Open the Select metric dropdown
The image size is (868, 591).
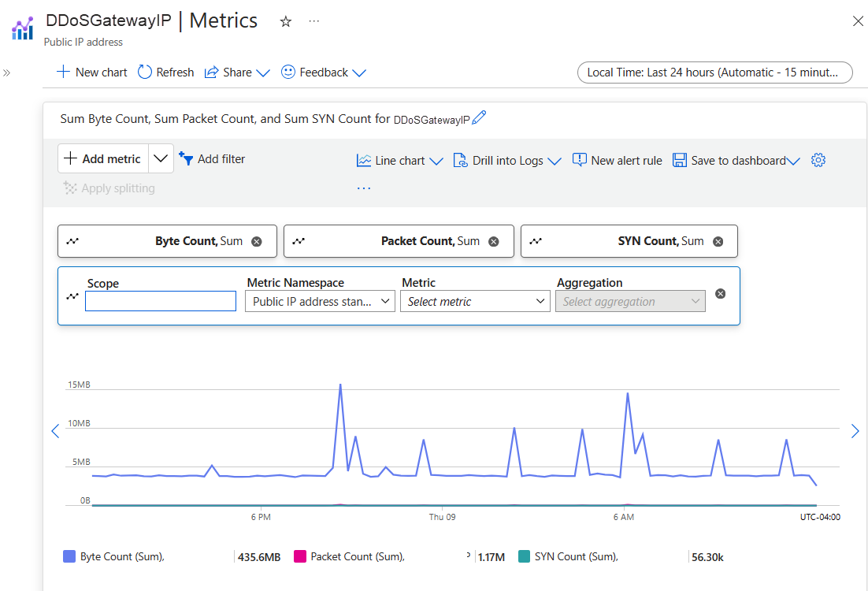tap(476, 302)
